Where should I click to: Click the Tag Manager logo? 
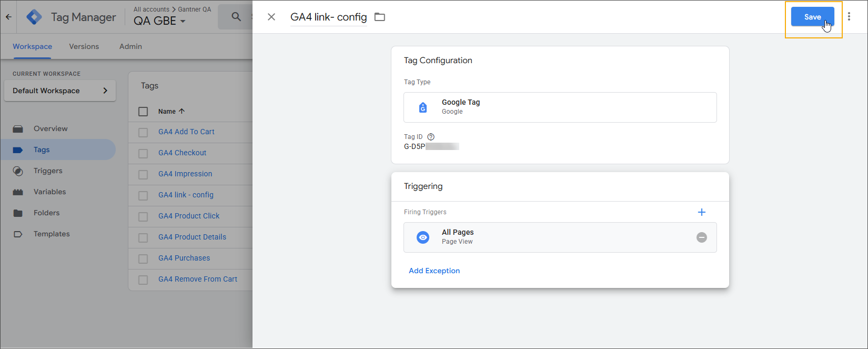click(x=34, y=17)
